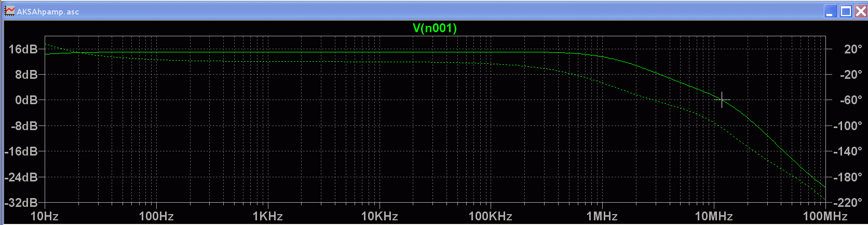Click the AKSAhpamp.asc window title
Viewport: 868px width, 225px height.
click(x=48, y=11)
